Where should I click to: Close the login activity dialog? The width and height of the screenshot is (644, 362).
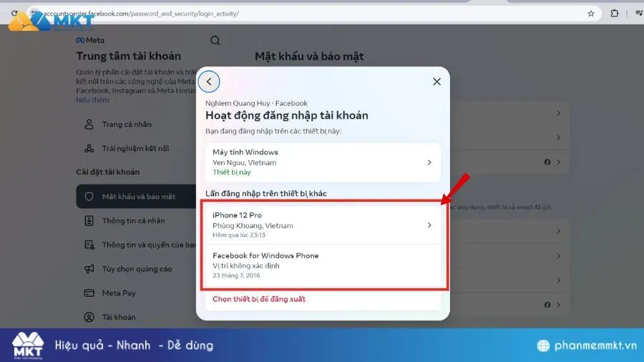(436, 82)
